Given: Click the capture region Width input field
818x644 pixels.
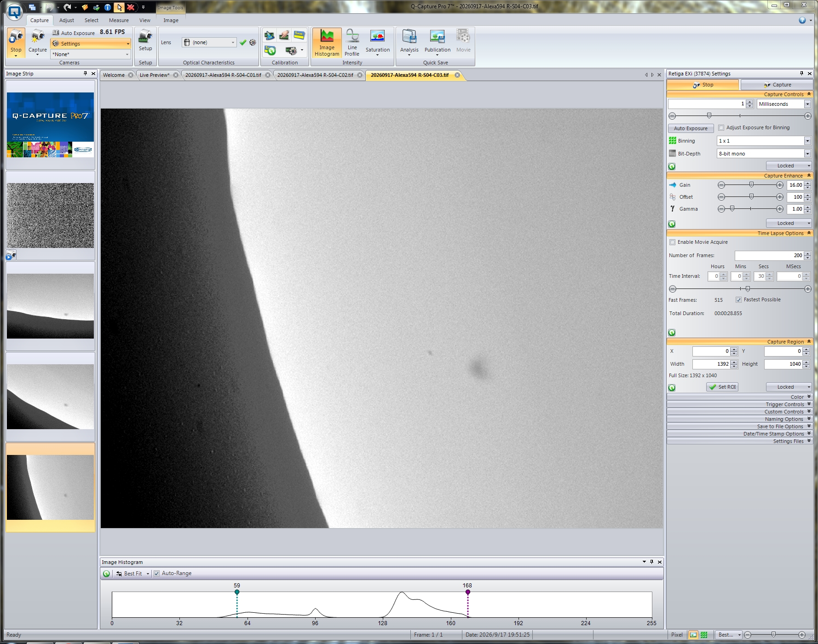Looking at the screenshot, I should pos(711,364).
